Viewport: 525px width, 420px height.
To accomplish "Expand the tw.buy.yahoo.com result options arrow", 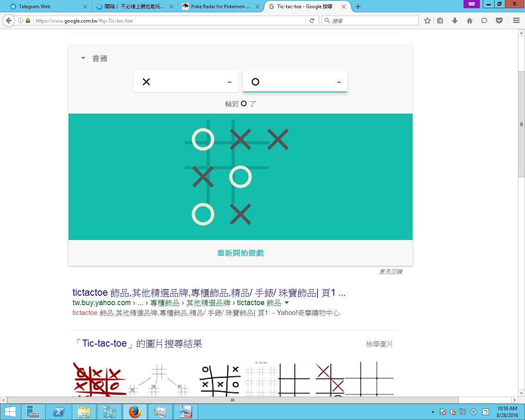I will (x=287, y=303).
